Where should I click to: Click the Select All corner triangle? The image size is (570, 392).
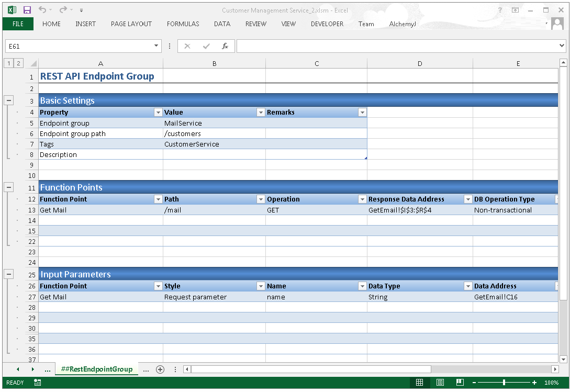[33, 64]
